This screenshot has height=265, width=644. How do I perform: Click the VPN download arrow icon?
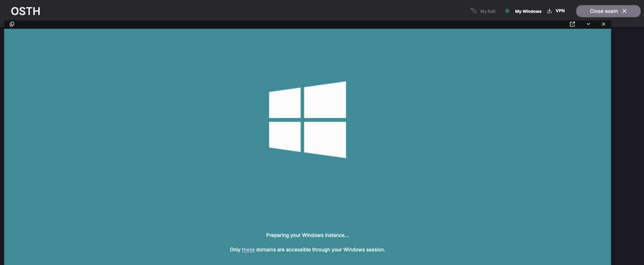coord(549,11)
